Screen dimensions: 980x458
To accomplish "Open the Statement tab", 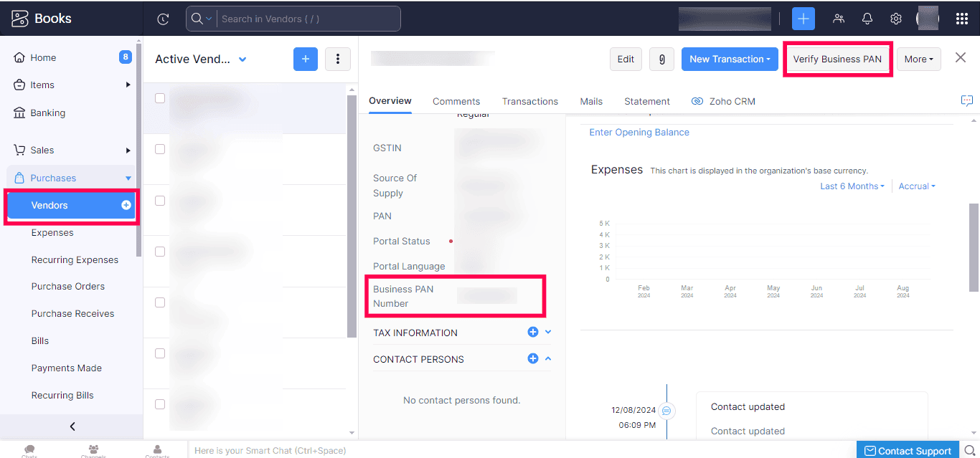I will (x=646, y=102).
